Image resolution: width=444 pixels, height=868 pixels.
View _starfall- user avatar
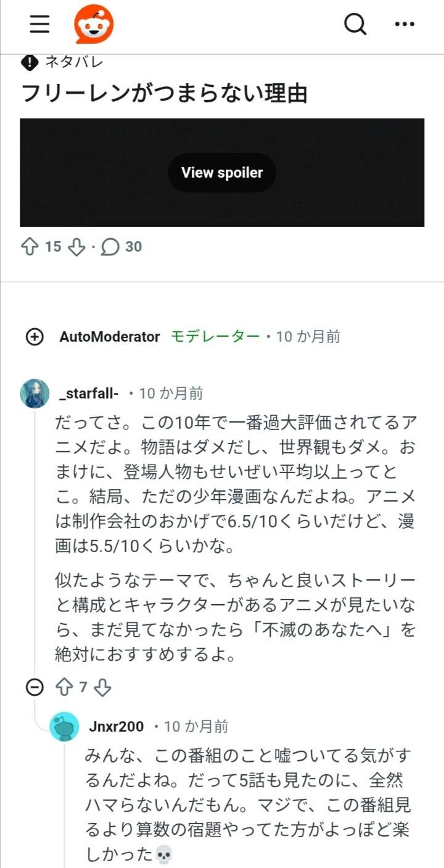[35, 394]
